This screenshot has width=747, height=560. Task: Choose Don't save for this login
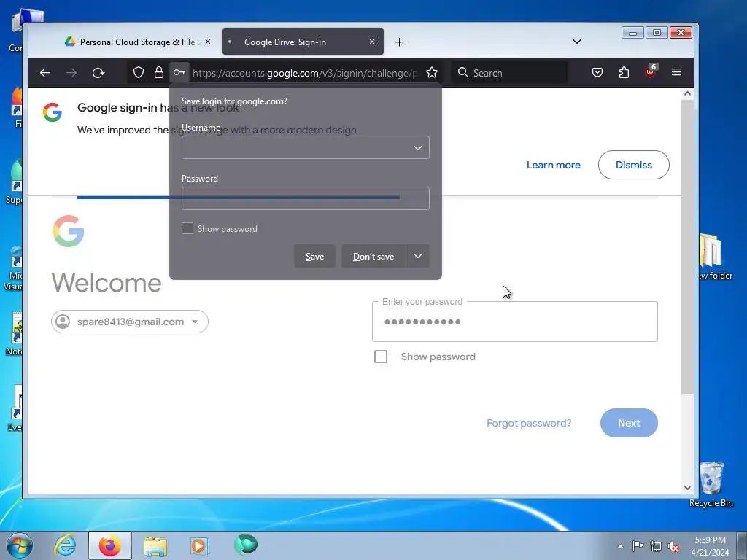pos(373,256)
